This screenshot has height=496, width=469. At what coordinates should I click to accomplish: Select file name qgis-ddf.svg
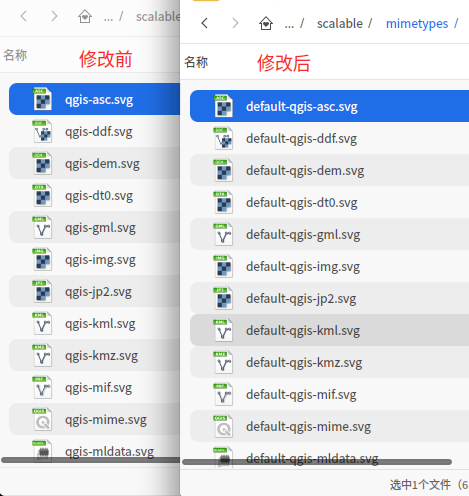click(x=99, y=132)
